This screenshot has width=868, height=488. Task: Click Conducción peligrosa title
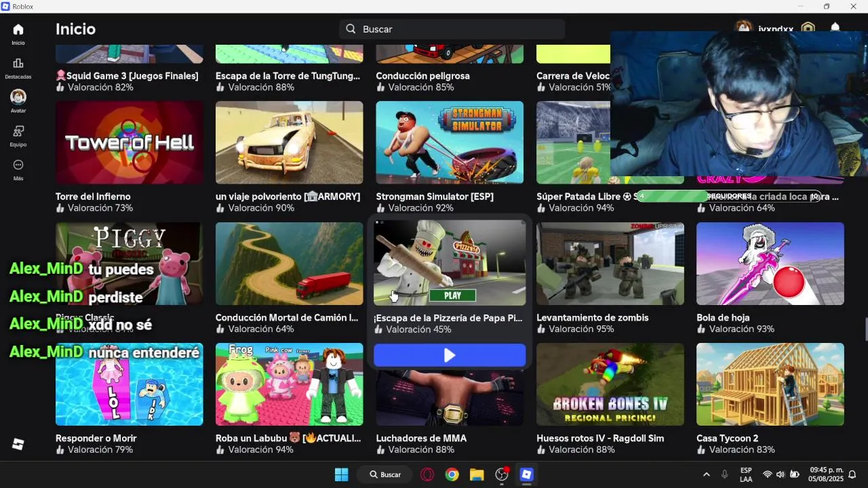click(423, 76)
